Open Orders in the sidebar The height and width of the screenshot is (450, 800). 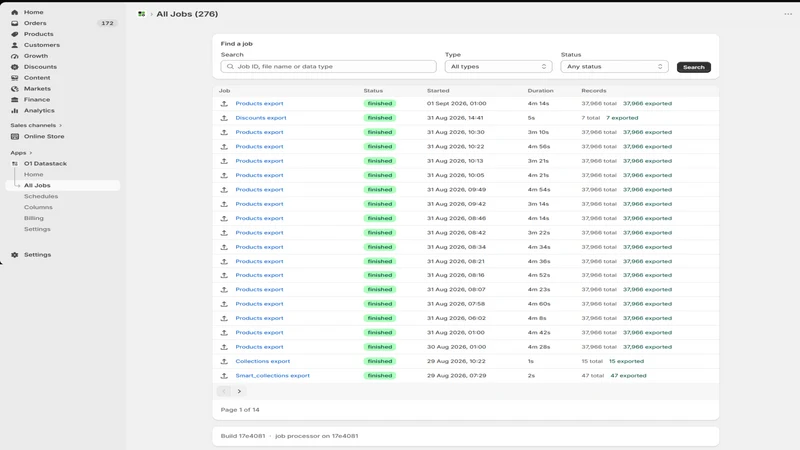(x=35, y=23)
